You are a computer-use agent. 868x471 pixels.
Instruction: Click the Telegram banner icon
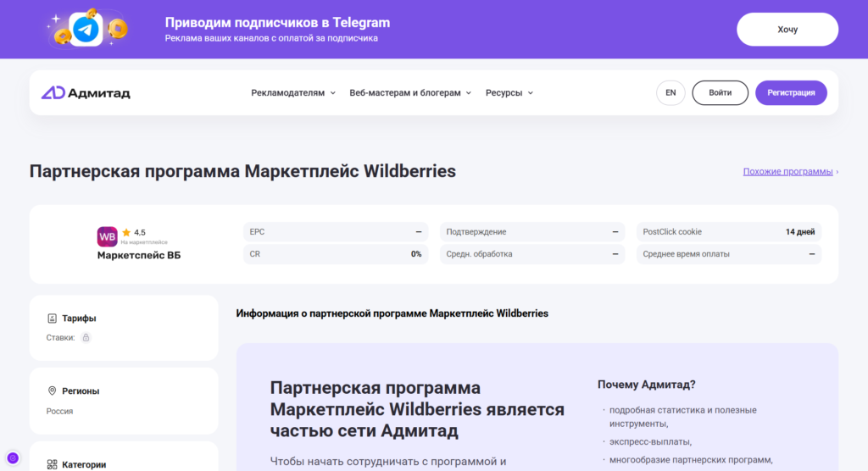click(86, 30)
